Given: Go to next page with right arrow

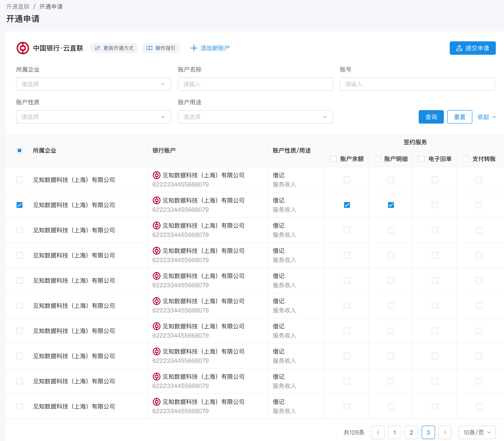Looking at the screenshot, I should pyautogui.click(x=445, y=432).
